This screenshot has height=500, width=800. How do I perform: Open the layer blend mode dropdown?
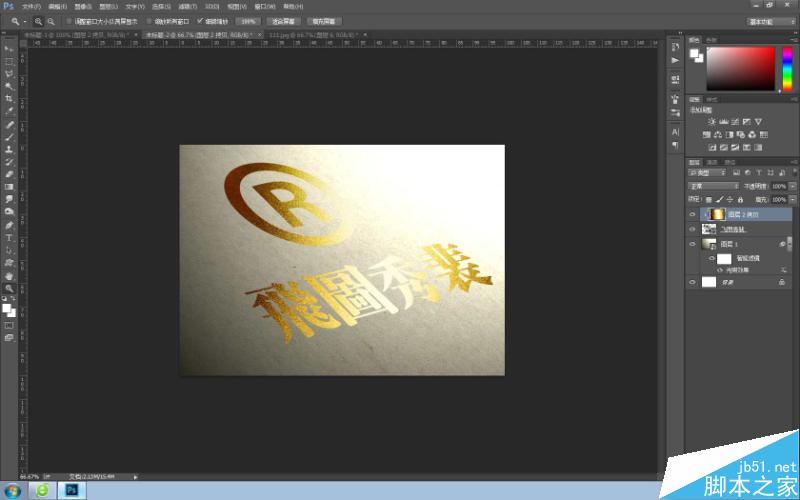713,186
